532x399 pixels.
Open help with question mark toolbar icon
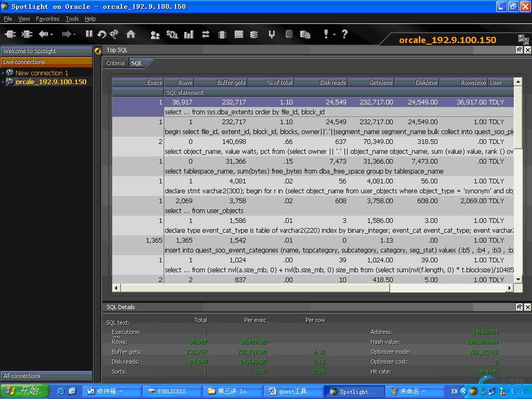coord(345,34)
